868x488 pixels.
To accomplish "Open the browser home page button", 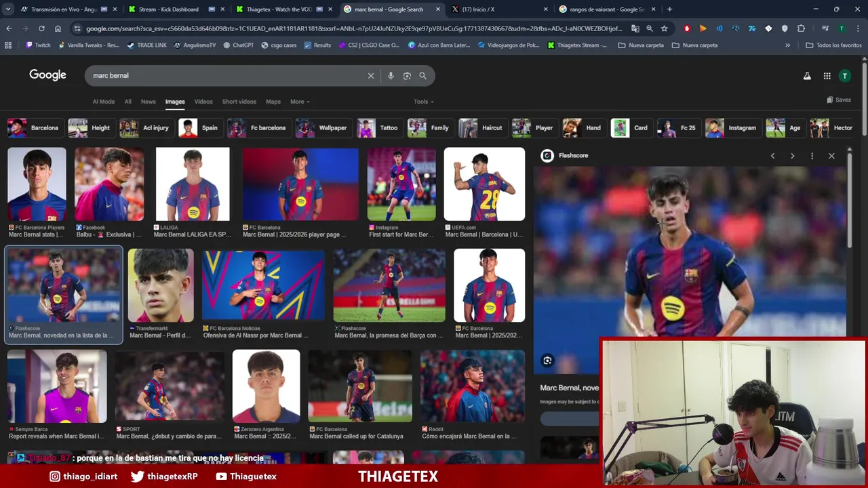I will pyautogui.click(x=58, y=28).
